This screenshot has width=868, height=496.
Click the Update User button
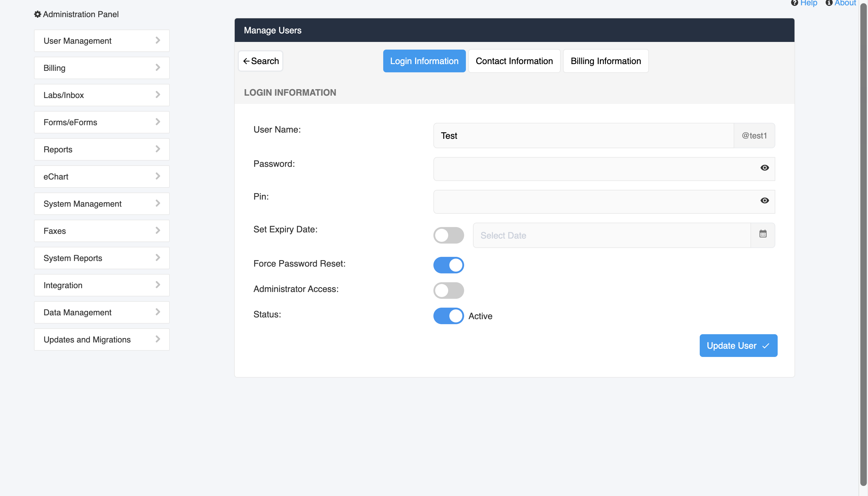(738, 346)
